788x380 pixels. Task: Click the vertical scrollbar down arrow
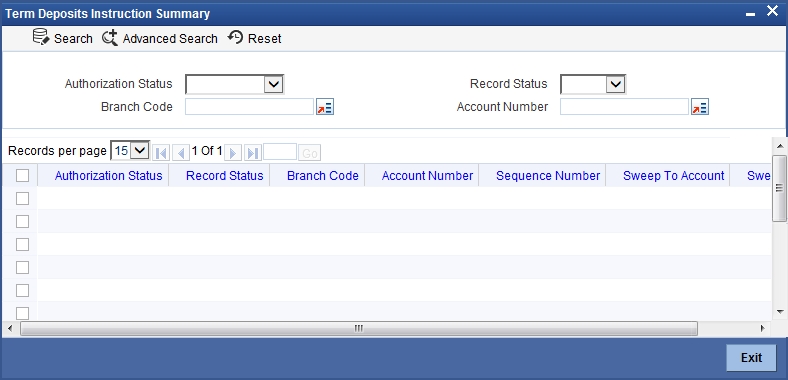tap(779, 312)
